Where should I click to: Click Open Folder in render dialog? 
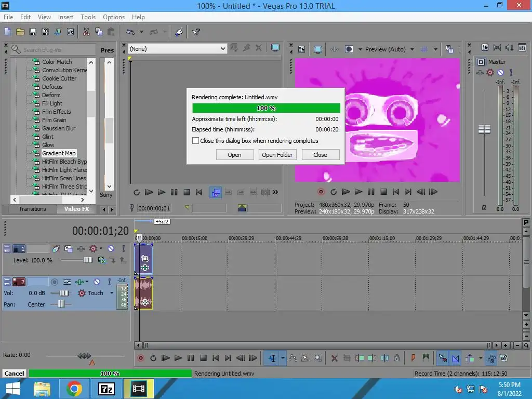277,155
